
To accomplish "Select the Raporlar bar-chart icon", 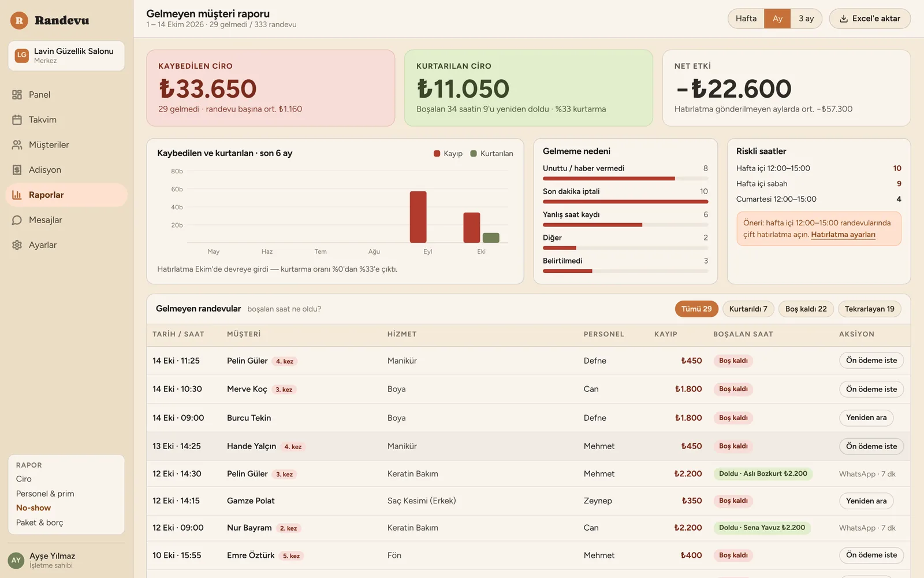I will pos(17,195).
